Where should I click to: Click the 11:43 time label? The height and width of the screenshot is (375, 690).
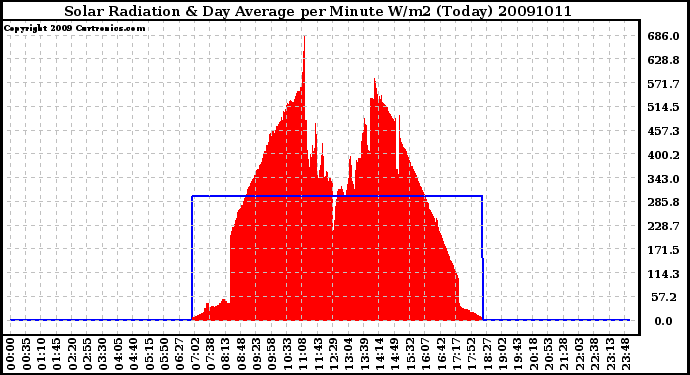point(318,354)
